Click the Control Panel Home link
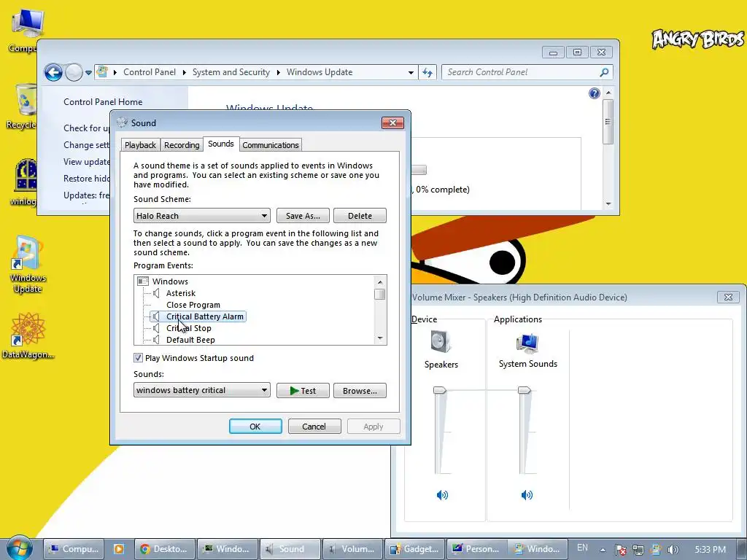This screenshot has width=747, height=560. [103, 102]
